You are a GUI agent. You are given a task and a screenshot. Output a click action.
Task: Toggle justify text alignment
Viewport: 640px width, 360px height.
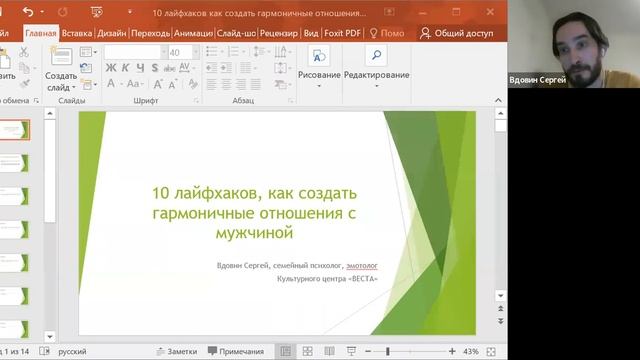[x=256, y=84]
